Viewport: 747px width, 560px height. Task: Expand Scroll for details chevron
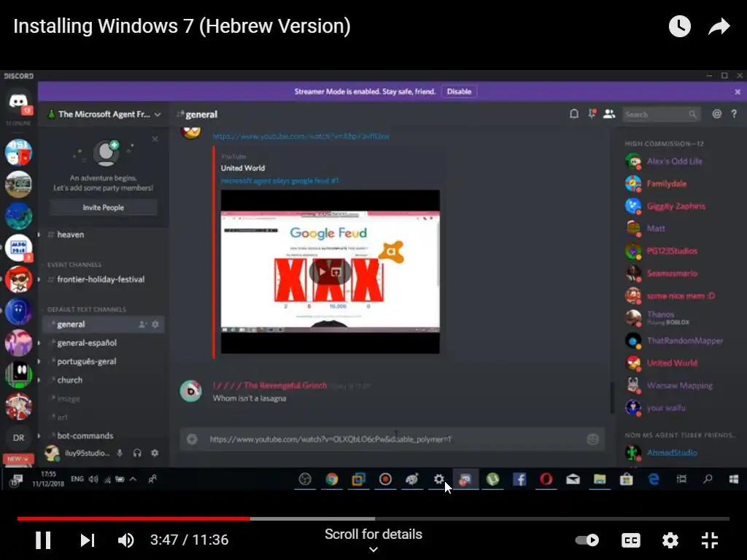(373, 549)
